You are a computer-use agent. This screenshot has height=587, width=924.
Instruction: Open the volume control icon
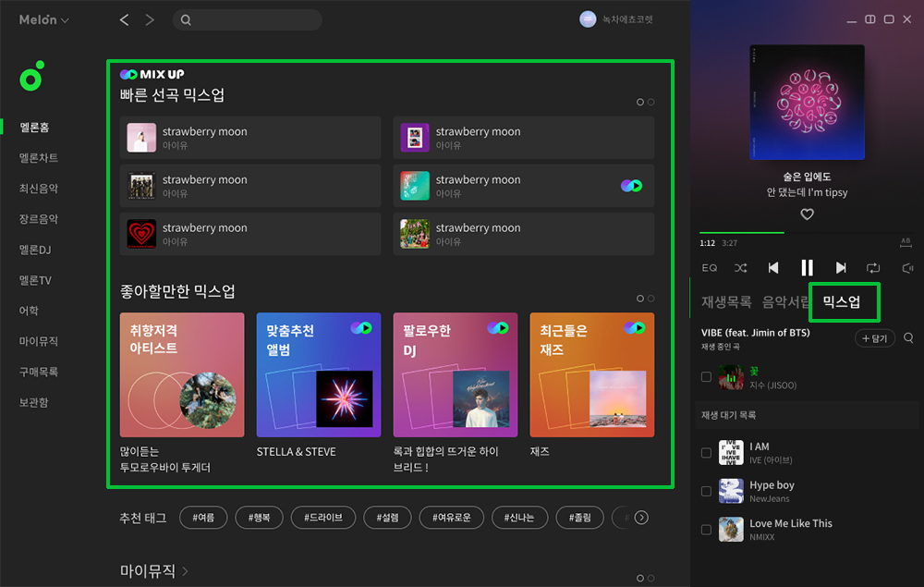tap(907, 268)
